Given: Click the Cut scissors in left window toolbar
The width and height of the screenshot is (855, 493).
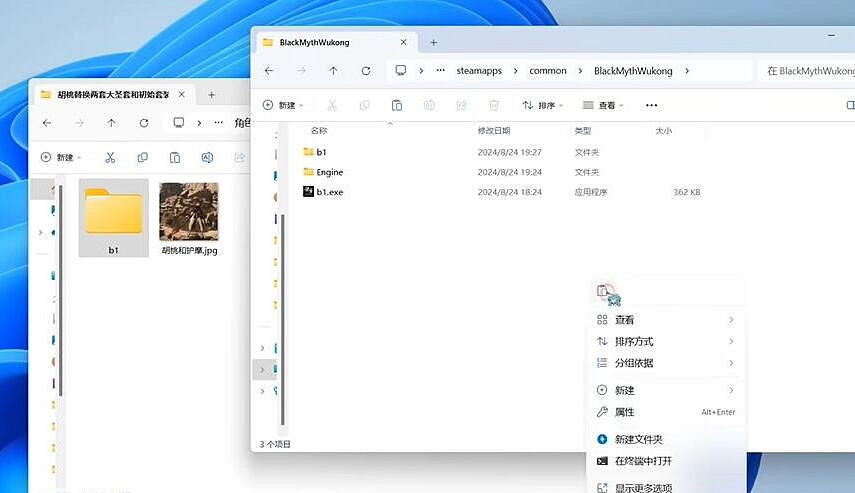Looking at the screenshot, I should pos(110,158).
